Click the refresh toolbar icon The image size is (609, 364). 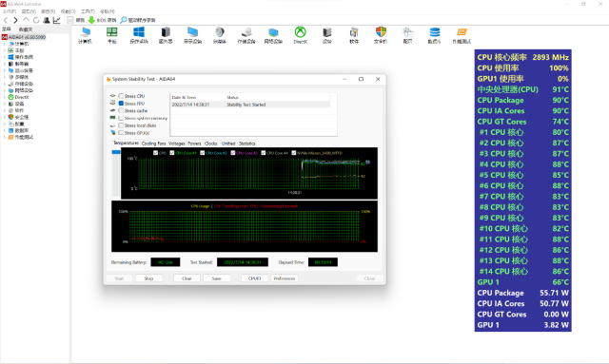[36, 20]
